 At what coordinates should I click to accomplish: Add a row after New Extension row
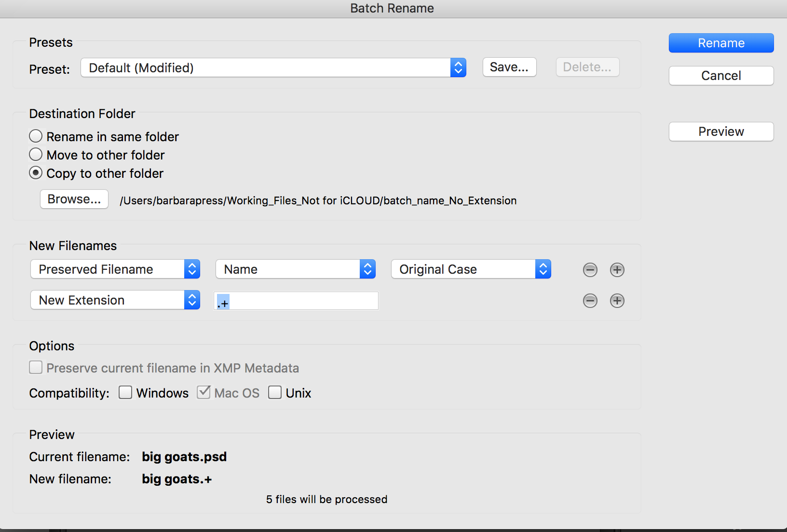617,301
